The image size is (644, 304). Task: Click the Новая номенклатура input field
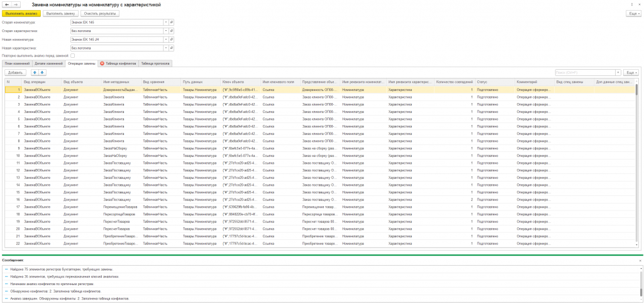pos(117,40)
